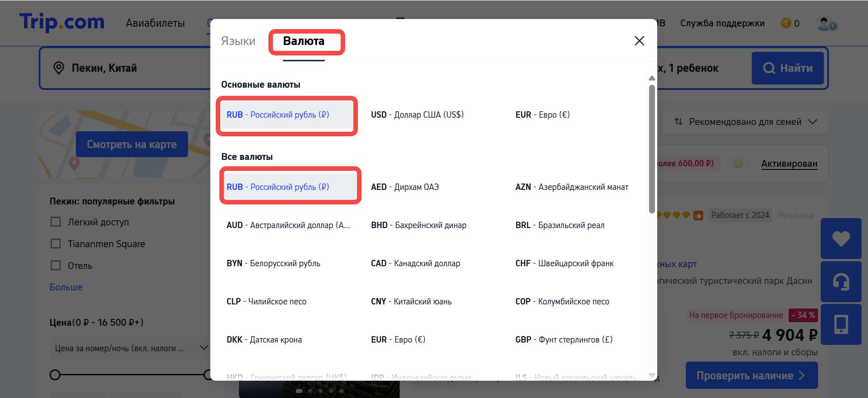Expand more filters via Больше
868x398 pixels.
pyautogui.click(x=66, y=287)
